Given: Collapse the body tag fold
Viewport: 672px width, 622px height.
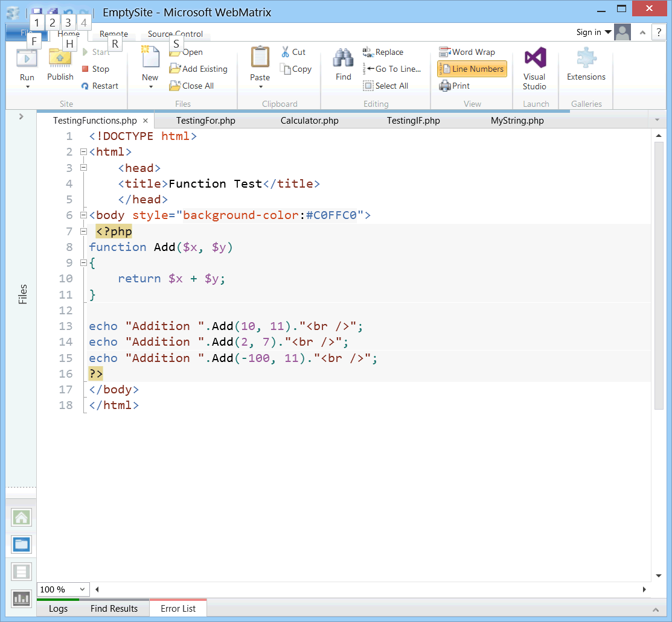Looking at the screenshot, I should [83, 215].
